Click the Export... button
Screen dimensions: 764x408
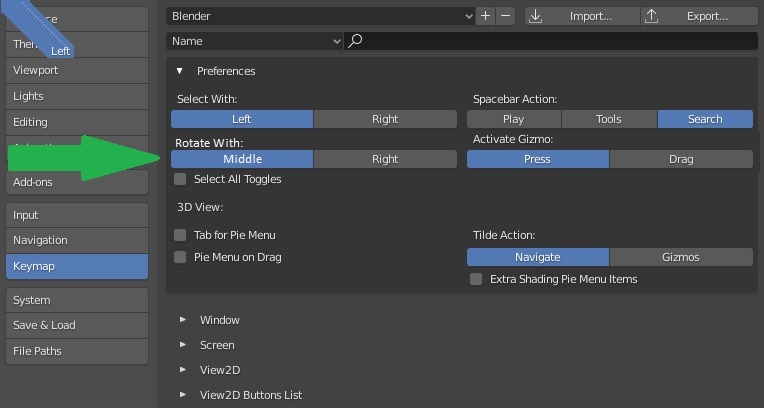pyautogui.click(x=699, y=16)
